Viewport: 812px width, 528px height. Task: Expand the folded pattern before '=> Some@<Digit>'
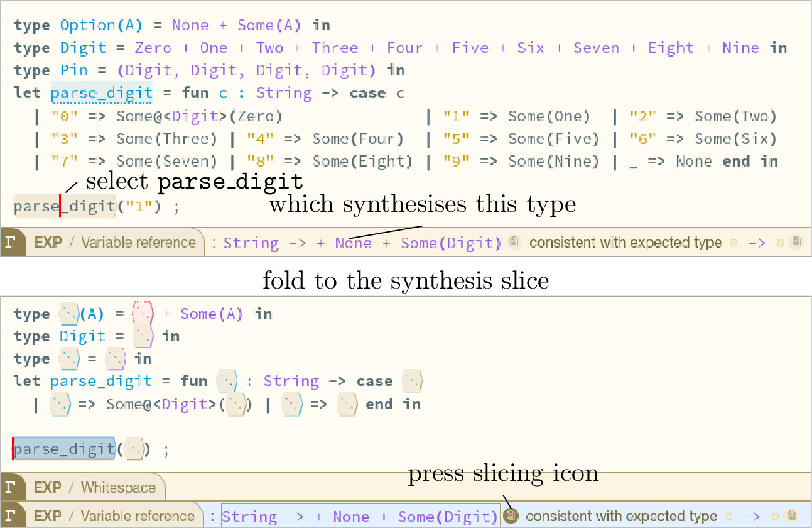point(61,404)
